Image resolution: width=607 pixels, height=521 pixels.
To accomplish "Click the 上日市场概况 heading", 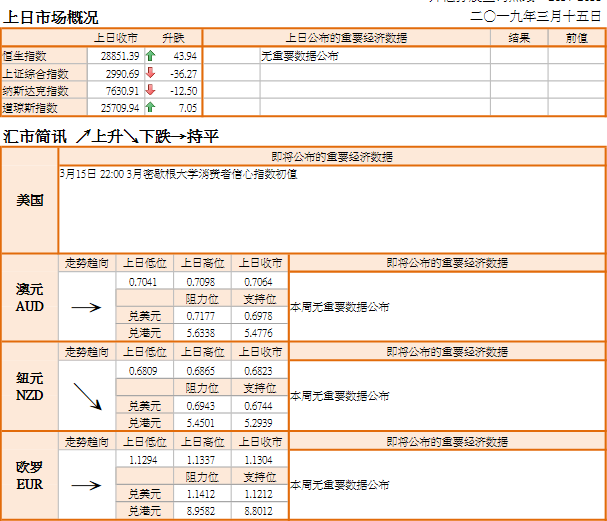I will (51, 17).
